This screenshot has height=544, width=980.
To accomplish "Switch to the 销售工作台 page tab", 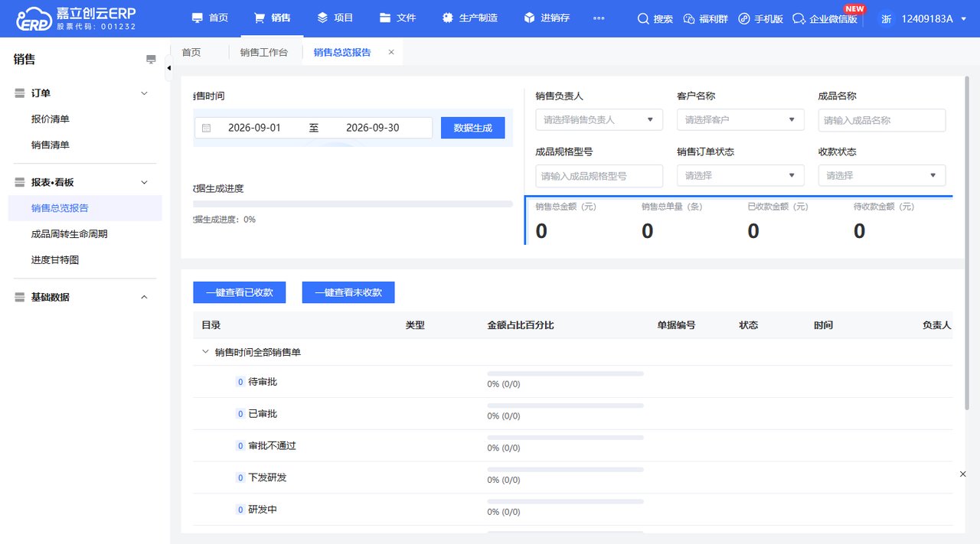I will [264, 52].
